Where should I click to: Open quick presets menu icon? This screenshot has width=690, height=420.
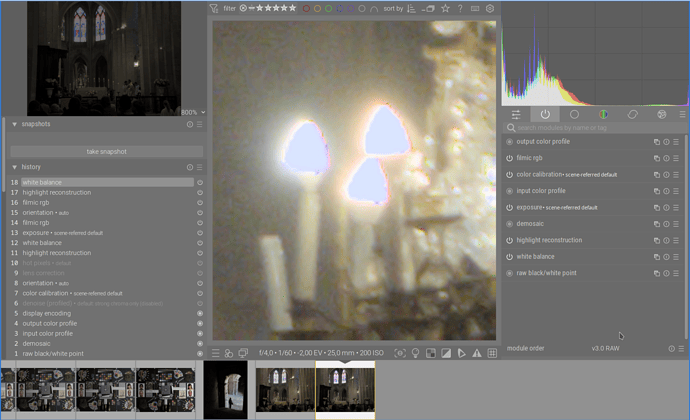click(215, 353)
